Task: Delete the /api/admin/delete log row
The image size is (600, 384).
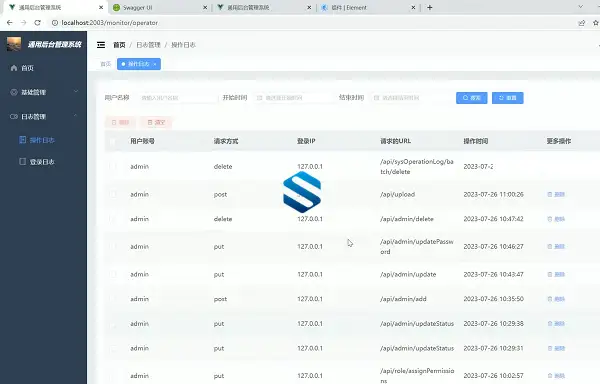Action: tap(556, 219)
